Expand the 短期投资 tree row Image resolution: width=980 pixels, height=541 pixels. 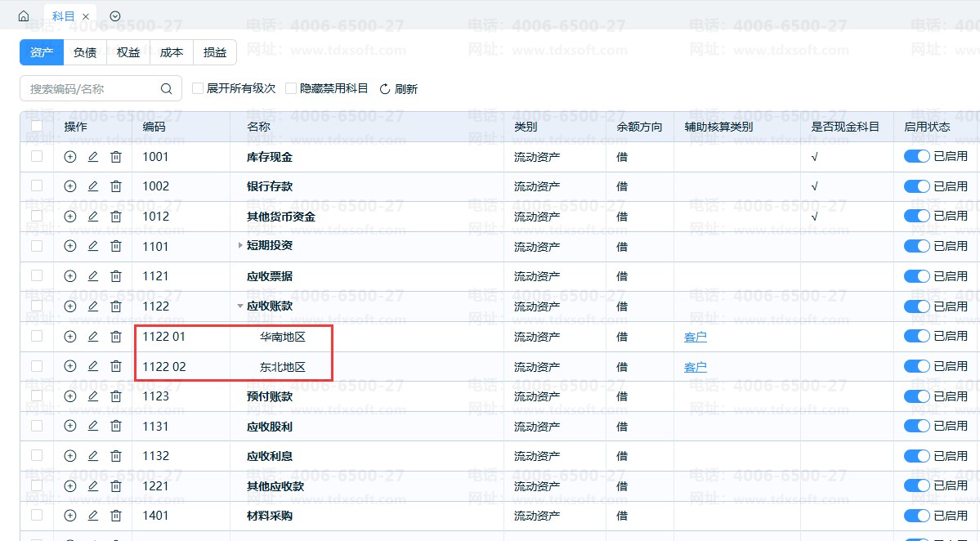click(240, 245)
